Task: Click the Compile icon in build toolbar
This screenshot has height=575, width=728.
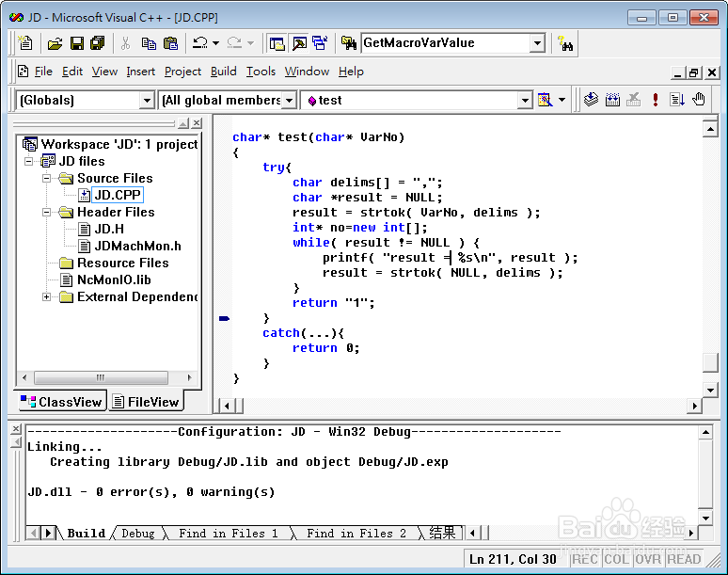Action: 591,100
